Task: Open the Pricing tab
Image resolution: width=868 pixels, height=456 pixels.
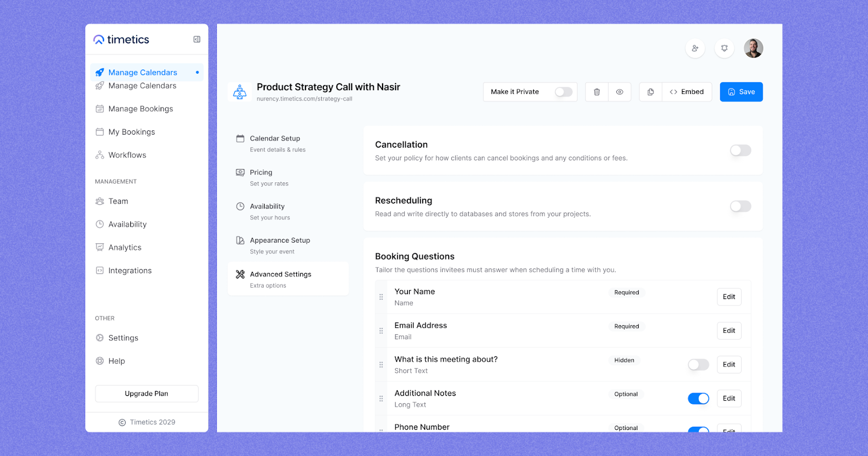Action: [x=288, y=178]
